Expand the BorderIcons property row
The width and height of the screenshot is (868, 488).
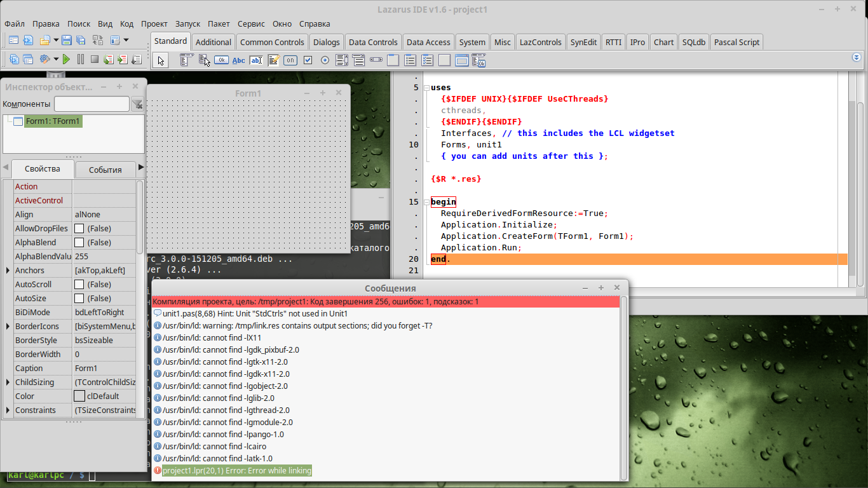click(x=8, y=327)
